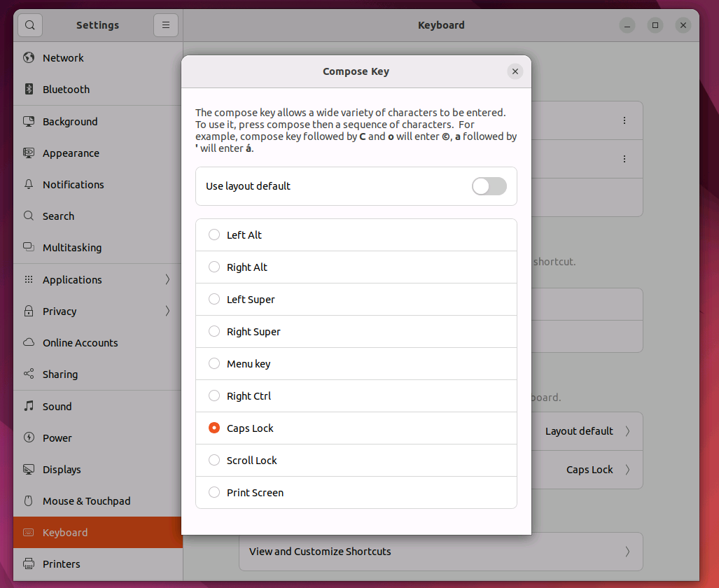
Task: Select the Caps Lock radio button
Action: pos(214,428)
